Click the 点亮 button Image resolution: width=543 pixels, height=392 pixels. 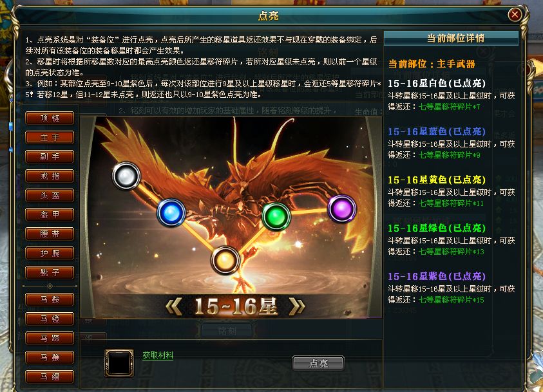pyautogui.click(x=318, y=363)
